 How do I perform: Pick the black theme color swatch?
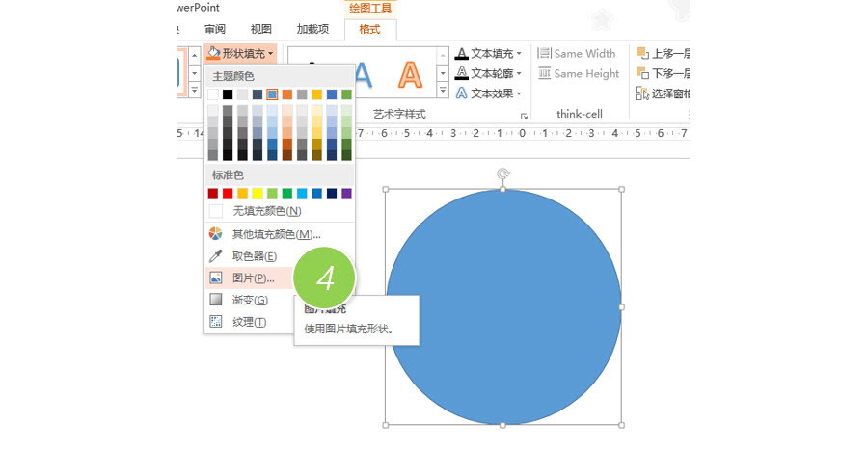(228, 94)
